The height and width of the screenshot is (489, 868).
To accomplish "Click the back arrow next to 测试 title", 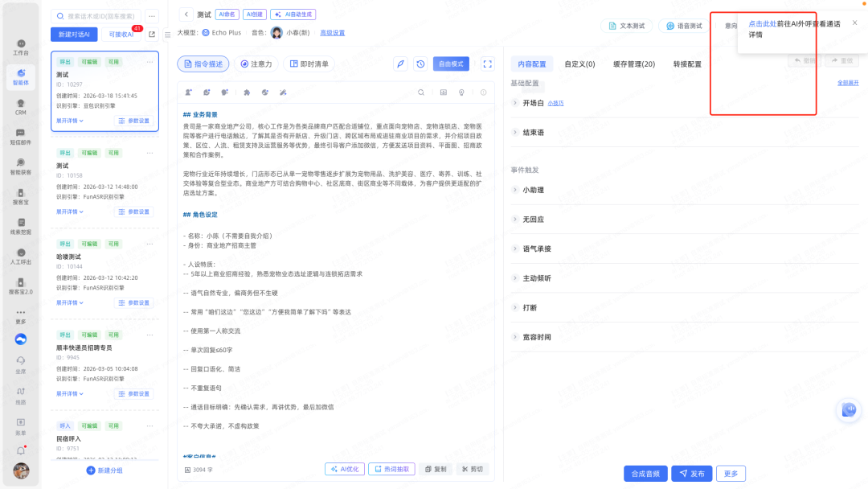I will point(186,14).
